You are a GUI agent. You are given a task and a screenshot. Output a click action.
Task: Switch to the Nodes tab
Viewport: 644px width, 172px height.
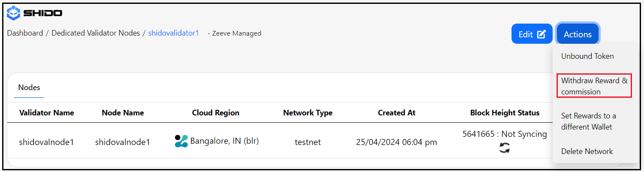tap(29, 88)
